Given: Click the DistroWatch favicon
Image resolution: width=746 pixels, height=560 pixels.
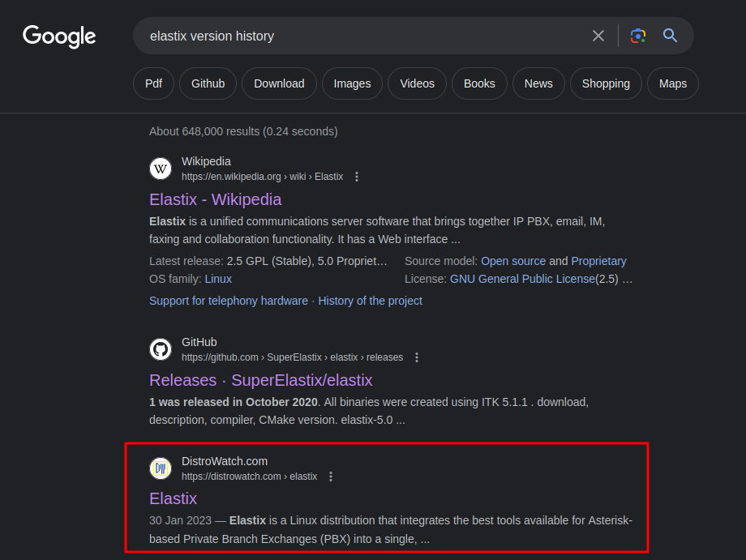Looking at the screenshot, I should 161,468.
